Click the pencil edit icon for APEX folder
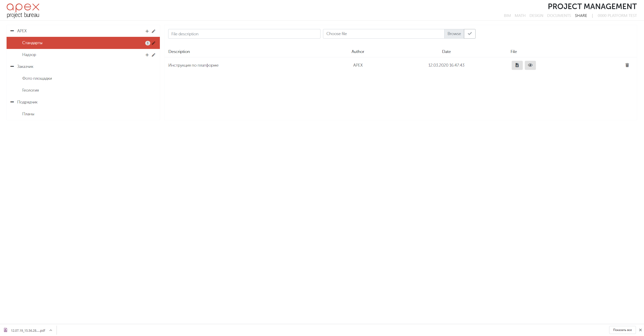Screen dimensions: 644x336 pos(154,31)
